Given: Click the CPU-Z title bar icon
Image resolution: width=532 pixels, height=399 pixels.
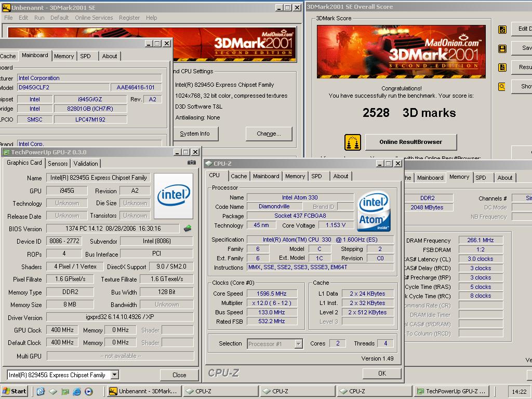Looking at the screenshot, I should click(x=209, y=164).
